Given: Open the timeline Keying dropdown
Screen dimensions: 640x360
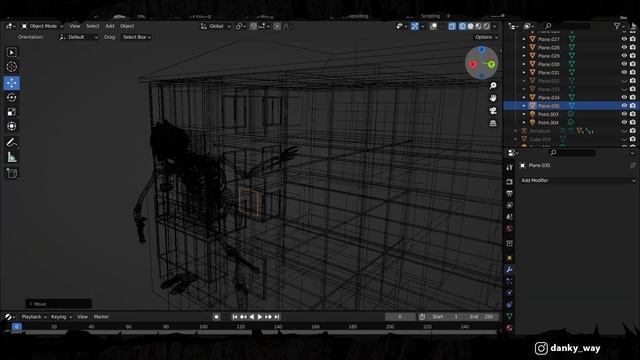Looking at the screenshot, I should point(61,317).
